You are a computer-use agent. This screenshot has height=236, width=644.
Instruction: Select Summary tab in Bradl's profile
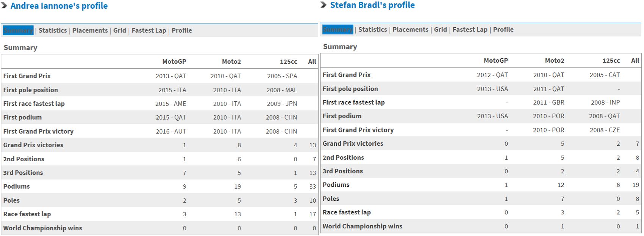pyautogui.click(x=338, y=30)
